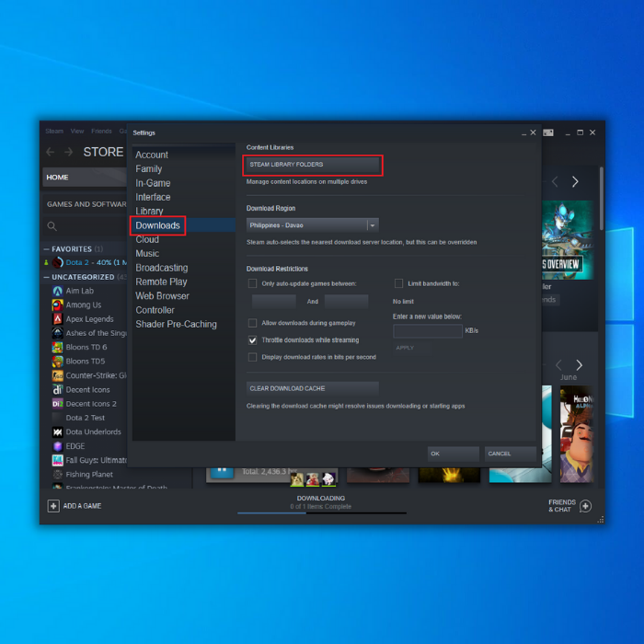
Task: Click the Fishing Planet icon
Action: pyautogui.click(x=57, y=475)
